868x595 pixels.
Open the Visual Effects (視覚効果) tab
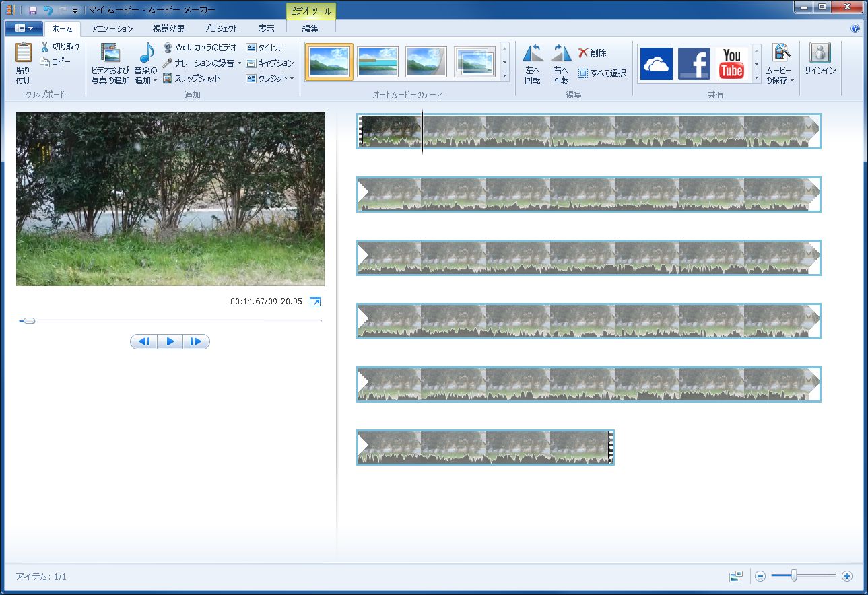[168, 28]
